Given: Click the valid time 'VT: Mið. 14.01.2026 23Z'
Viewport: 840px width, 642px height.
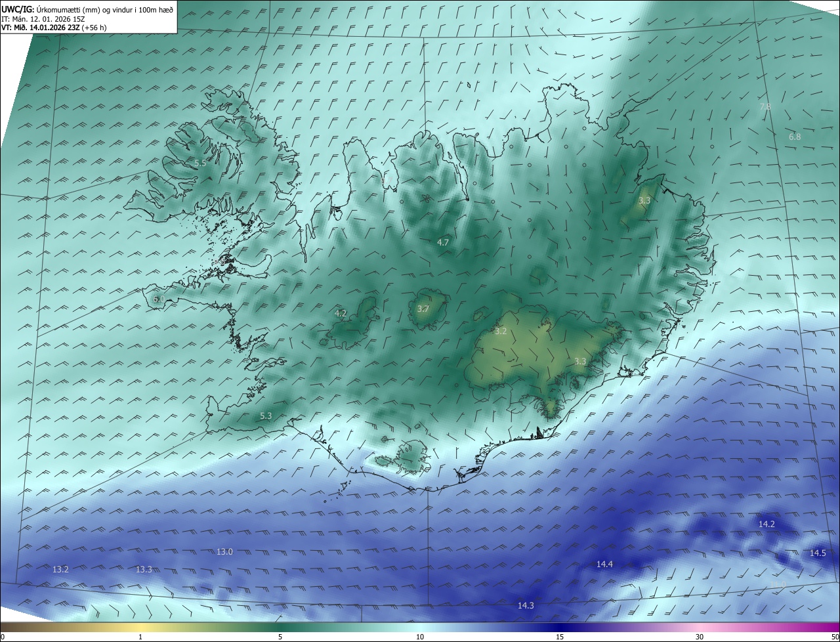Looking at the screenshot, I should tap(40, 28).
